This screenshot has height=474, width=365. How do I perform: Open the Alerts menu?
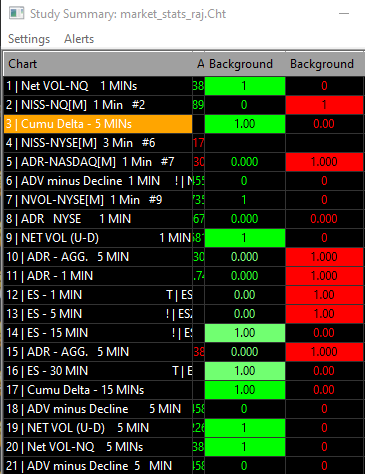[x=79, y=39]
